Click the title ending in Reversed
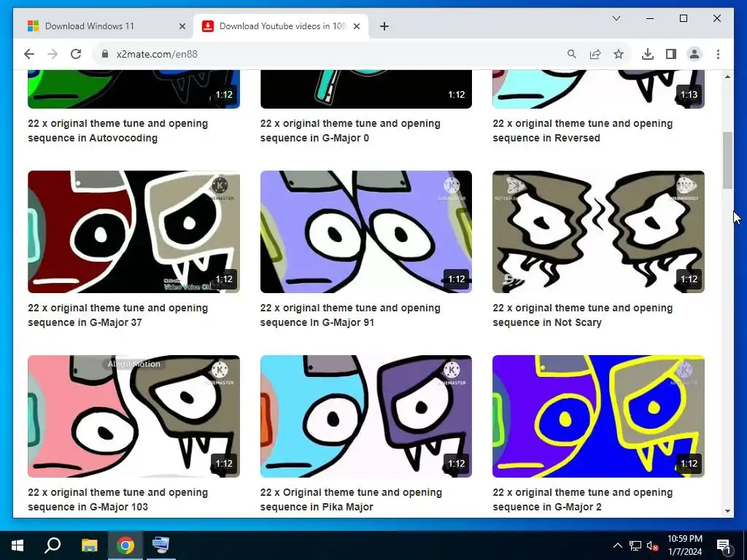Viewport: 747px width, 560px height. tap(583, 131)
